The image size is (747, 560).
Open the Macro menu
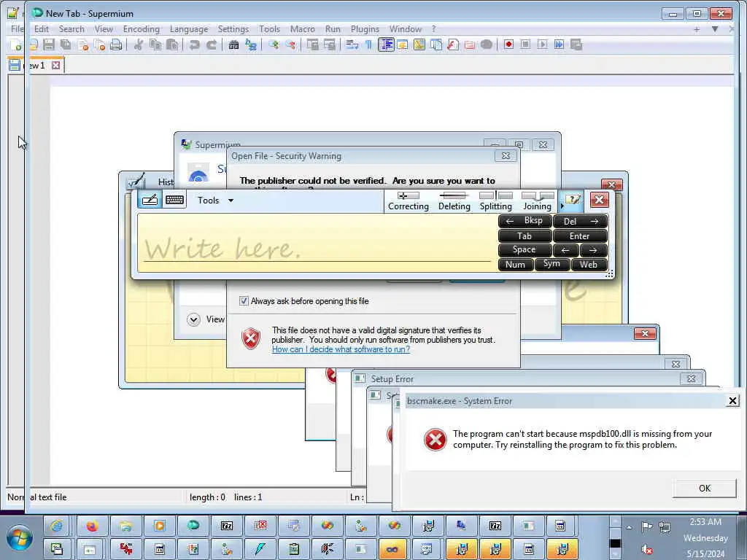point(303,29)
